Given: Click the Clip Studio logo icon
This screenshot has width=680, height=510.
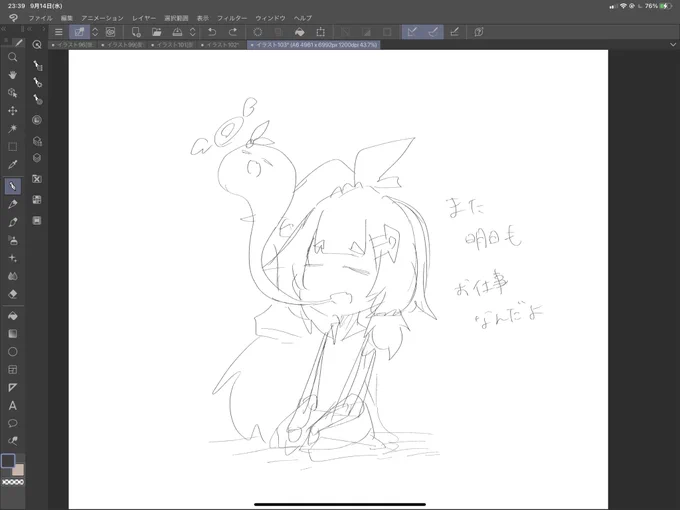Looking at the screenshot, I should [x=13, y=18].
